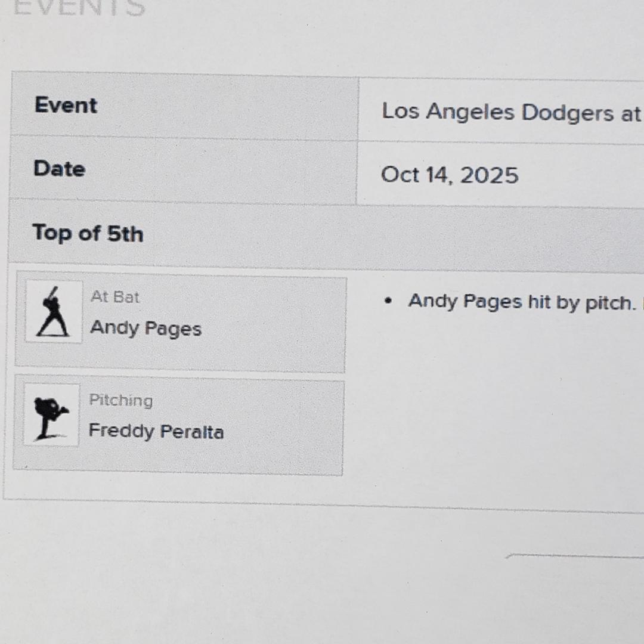
Task: Collapse the Top of 5th inning header
Action: click(88, 233)
